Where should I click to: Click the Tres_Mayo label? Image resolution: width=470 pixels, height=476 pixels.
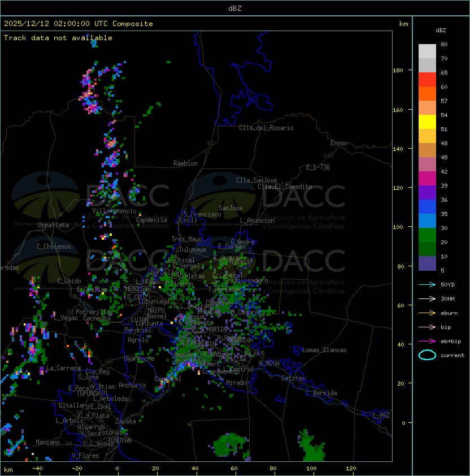[x=186, y=239]
